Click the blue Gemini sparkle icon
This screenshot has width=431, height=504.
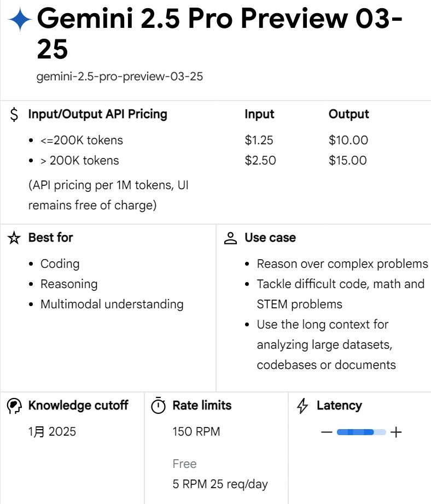20,20
